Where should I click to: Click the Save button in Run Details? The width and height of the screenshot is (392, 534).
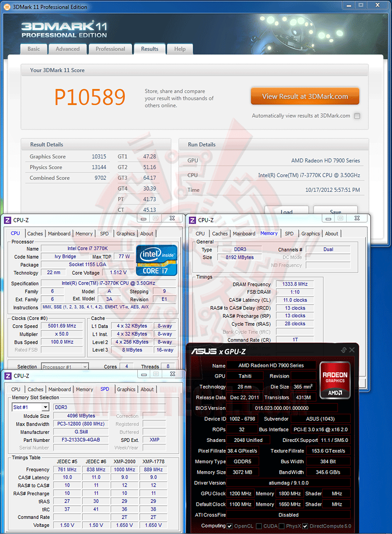pos(335,211)
